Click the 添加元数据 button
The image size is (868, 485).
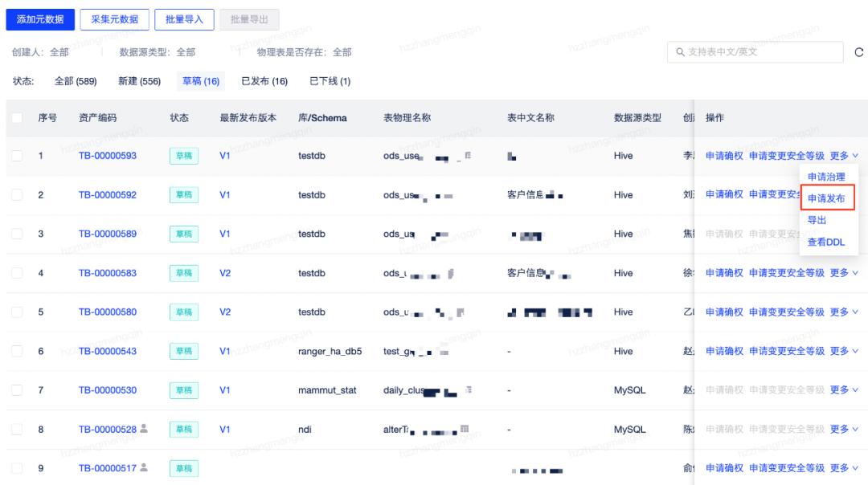[x=40, y=19]
